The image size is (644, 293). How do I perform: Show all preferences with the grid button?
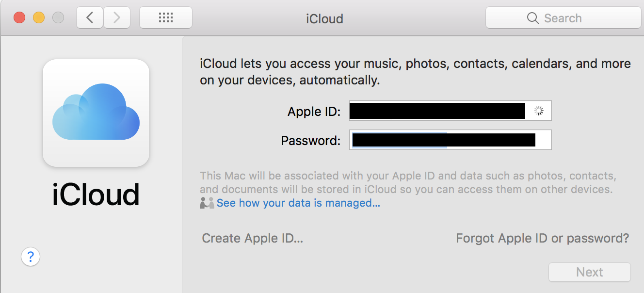pos(166,18)
